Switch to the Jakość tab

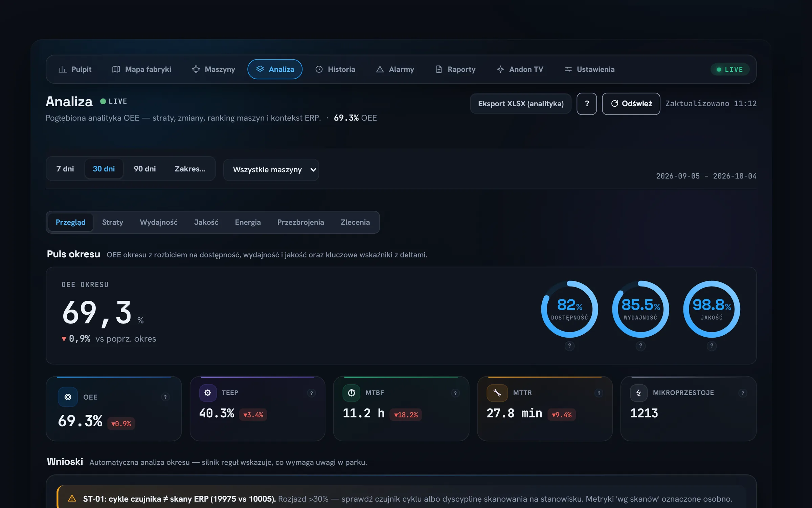pos(206,222)
